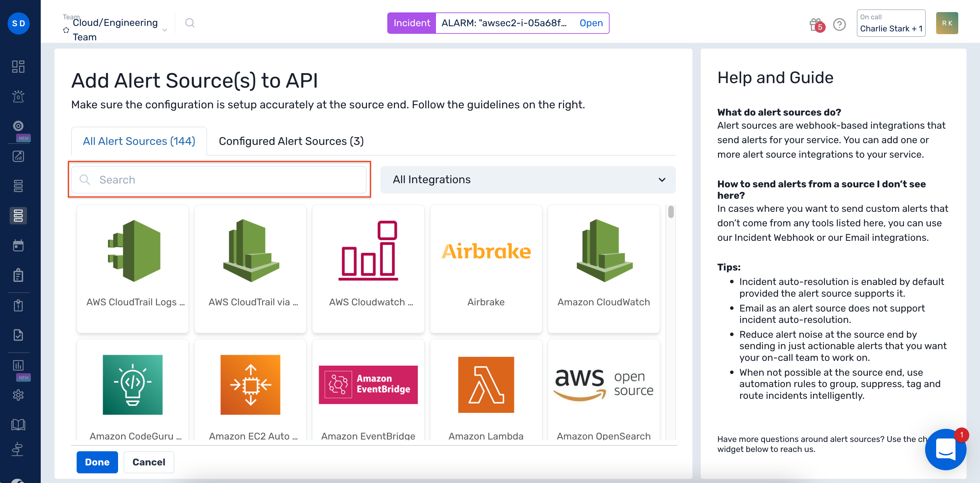The image size is (980, 483).
Task: Select the Amazon CloudWatch alert source
Action: [604, 269]
